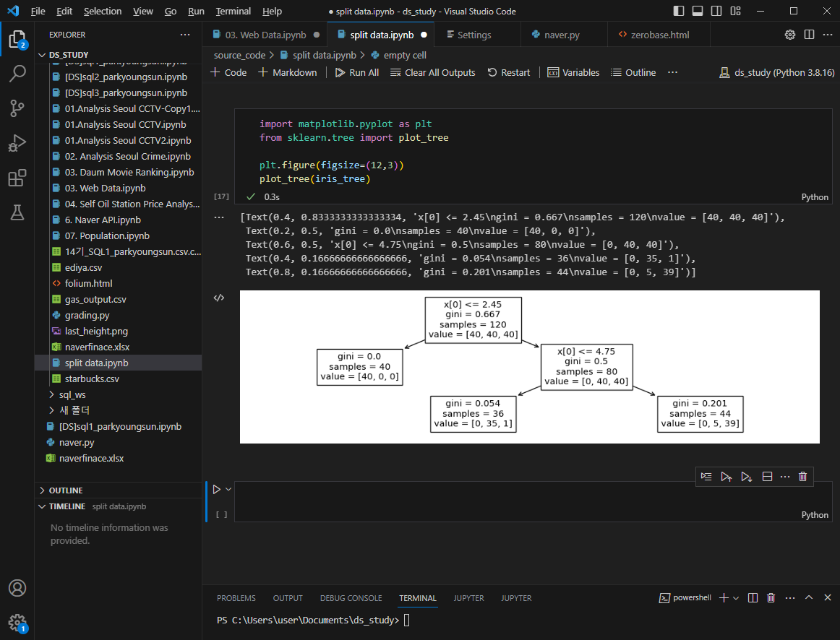
Task: Change presentation of plot output icon
Action: click(x=219, y=298)
